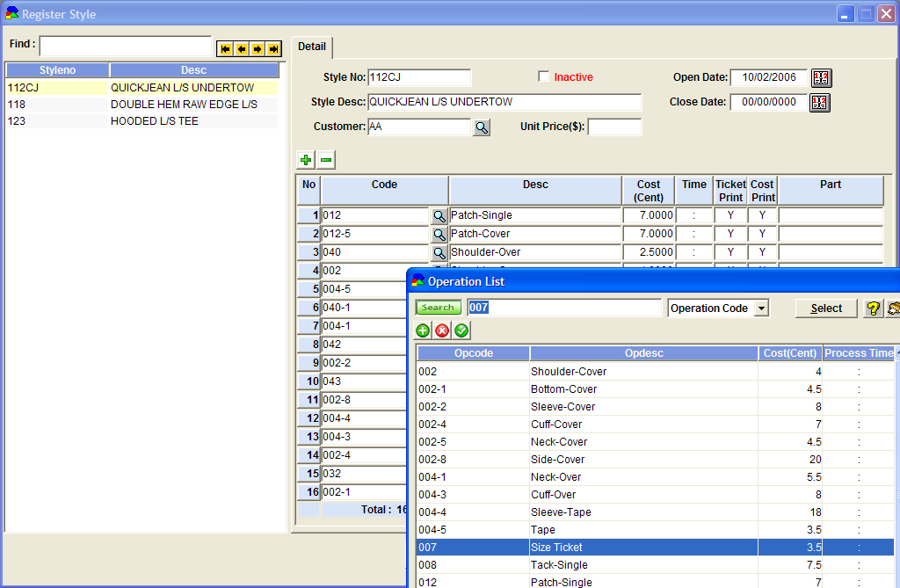The height and width of the screenshot is (588, 900).
Task: Select operation 004-3 Cuff-Over
Action: pyautogui.click(x=655, y=495)
